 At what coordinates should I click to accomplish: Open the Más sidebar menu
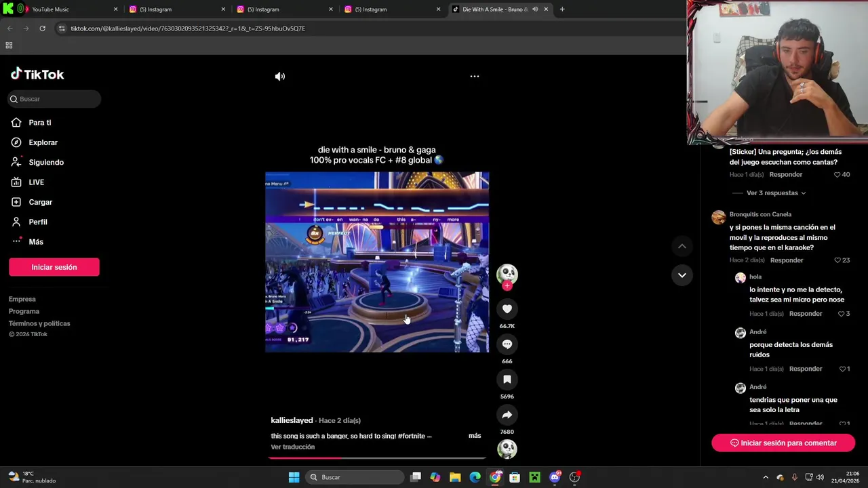click(35, 242)
